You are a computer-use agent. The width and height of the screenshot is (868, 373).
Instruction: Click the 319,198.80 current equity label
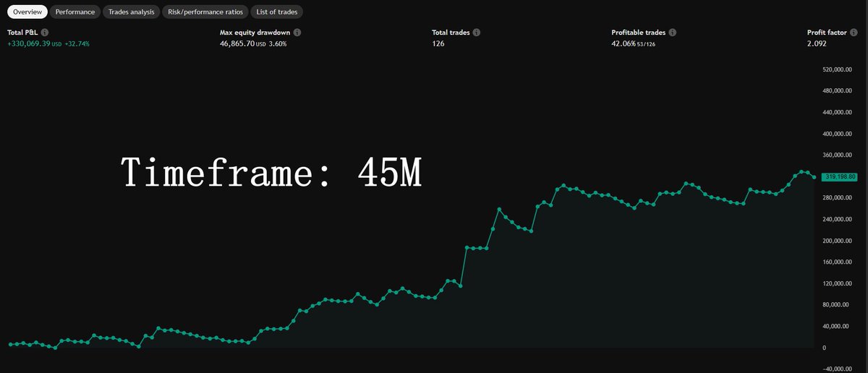[839, 176]
